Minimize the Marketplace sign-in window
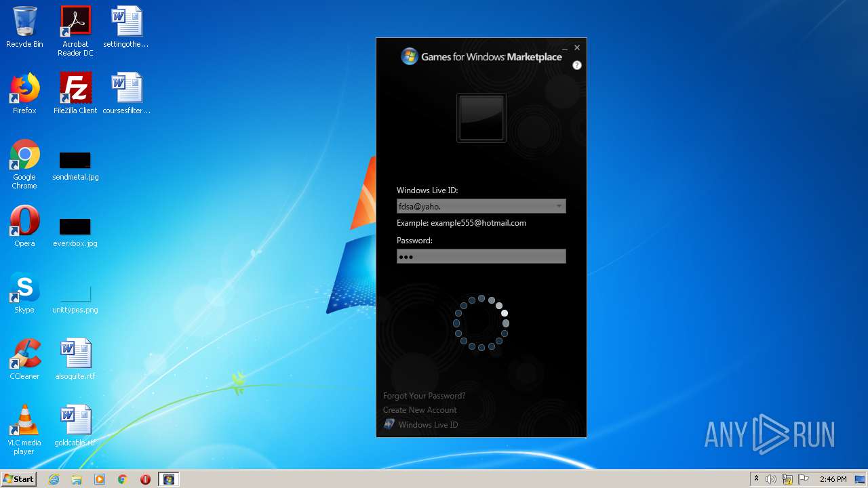The width and height of the screenshot is (868, 488). [564, 48]
